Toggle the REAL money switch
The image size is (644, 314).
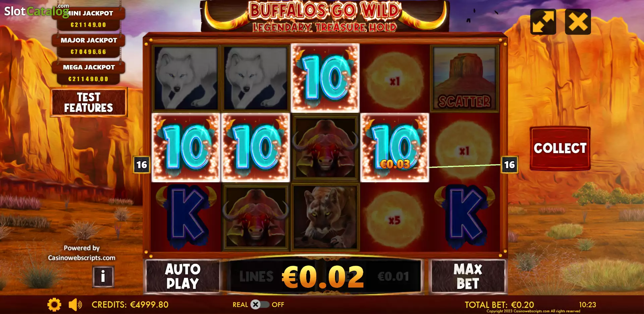click(x=260, y=305)
